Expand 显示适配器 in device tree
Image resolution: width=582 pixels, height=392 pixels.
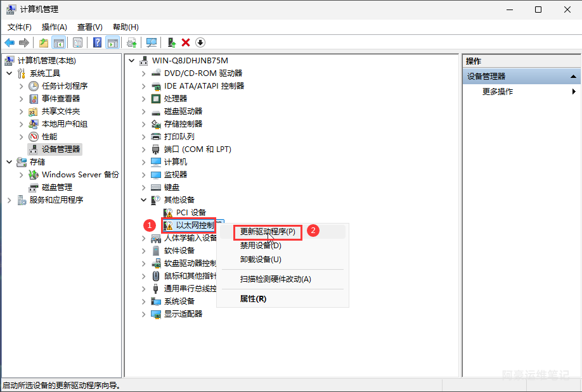(144, 314)
